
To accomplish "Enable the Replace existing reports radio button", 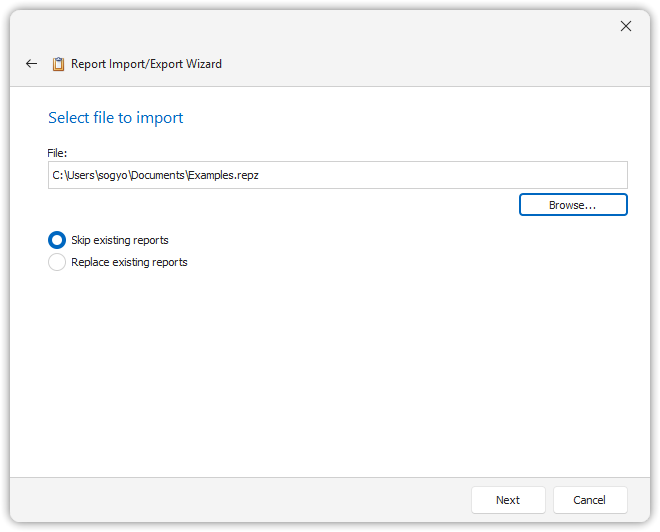I will coord(57,262).
